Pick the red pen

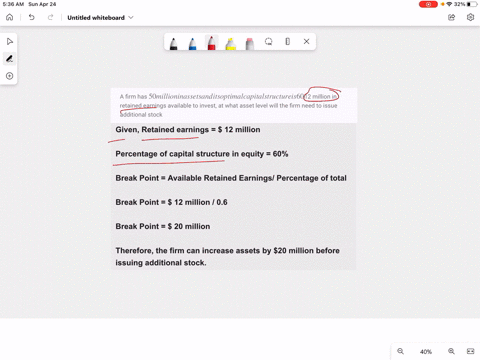[211, 43]
